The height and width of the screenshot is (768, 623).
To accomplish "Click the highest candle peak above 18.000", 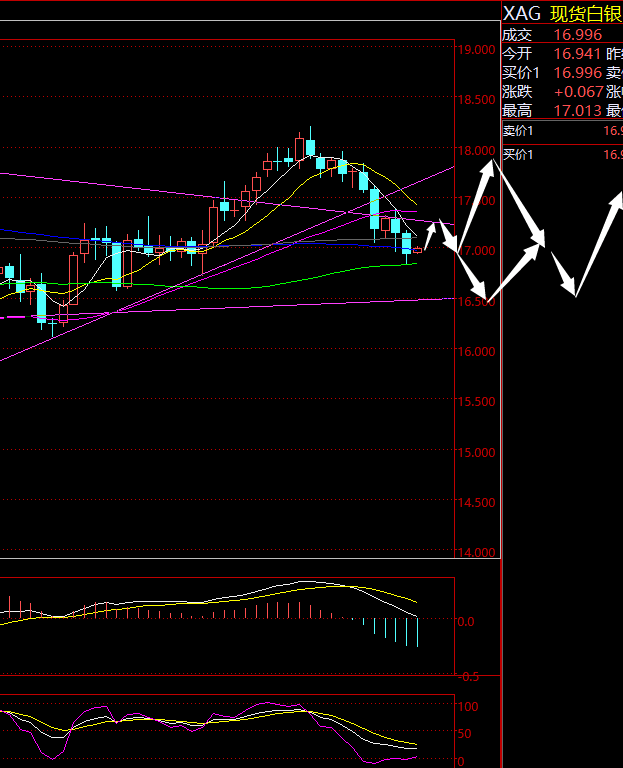I will point(311,142).
